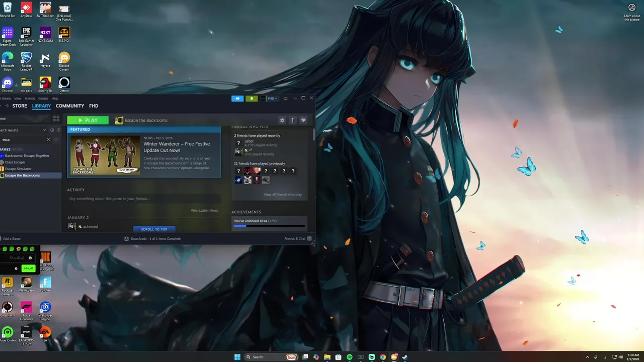Open Planetbase desktop shortcut
The height and width of the screenshot is (362, 644).
26,284
